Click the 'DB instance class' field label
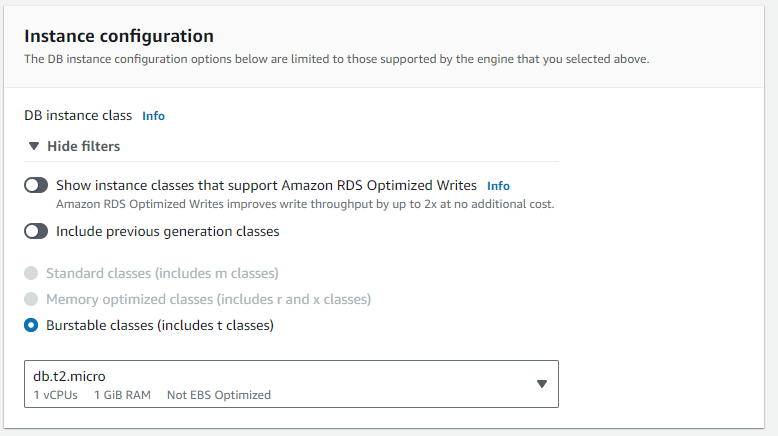This screenshot has width=778, height=436. point(78,116)
